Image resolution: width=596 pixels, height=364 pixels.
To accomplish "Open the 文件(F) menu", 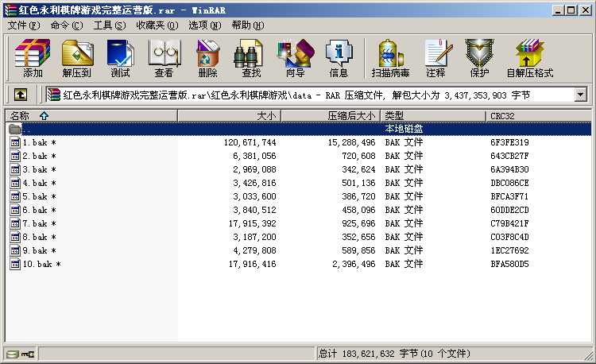I will (24, 25).
